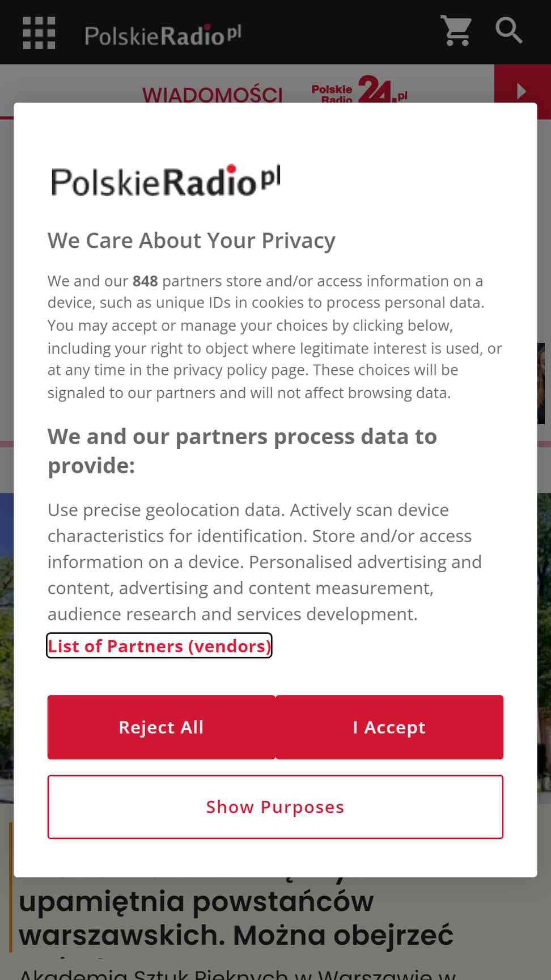Image resolution: width=551 pixels, height=980 pixels.
Task: Click the red play arrow button
Action: click(522, 91)
